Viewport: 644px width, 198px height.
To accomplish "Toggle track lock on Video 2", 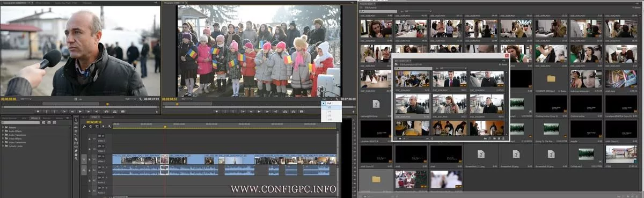I will tap(90, 149).
